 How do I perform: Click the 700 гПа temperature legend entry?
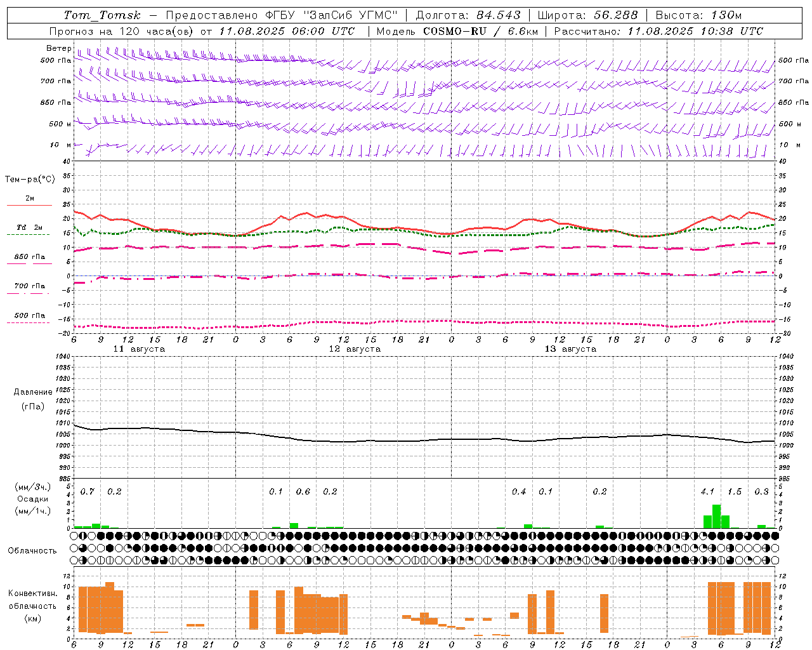click(29, 286)
